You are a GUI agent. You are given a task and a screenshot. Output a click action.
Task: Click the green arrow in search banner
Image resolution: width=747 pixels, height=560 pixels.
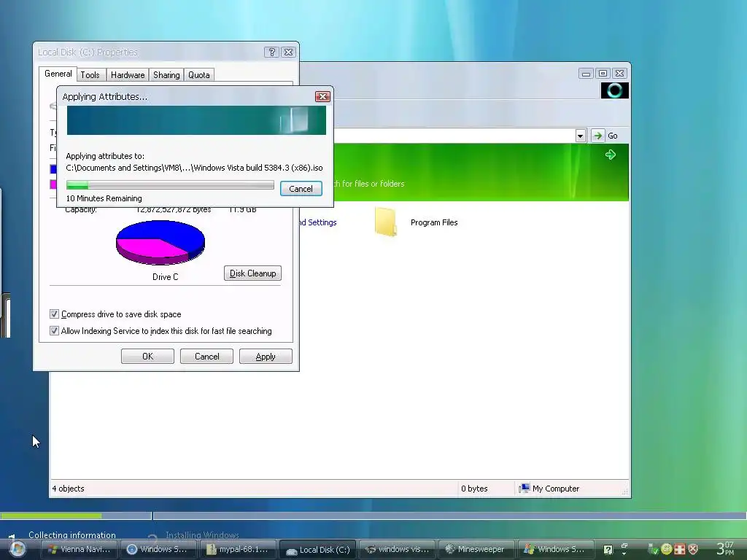pyautogui.click(x=611, y=155)
